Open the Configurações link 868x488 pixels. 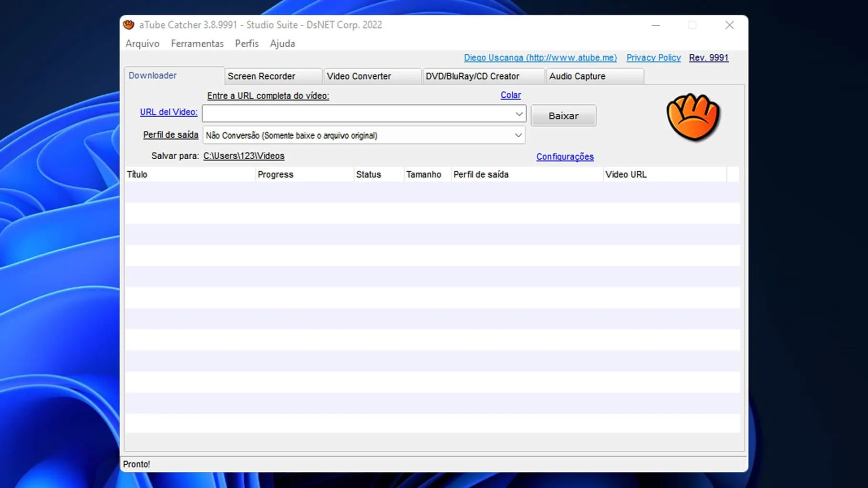(565, 157)
